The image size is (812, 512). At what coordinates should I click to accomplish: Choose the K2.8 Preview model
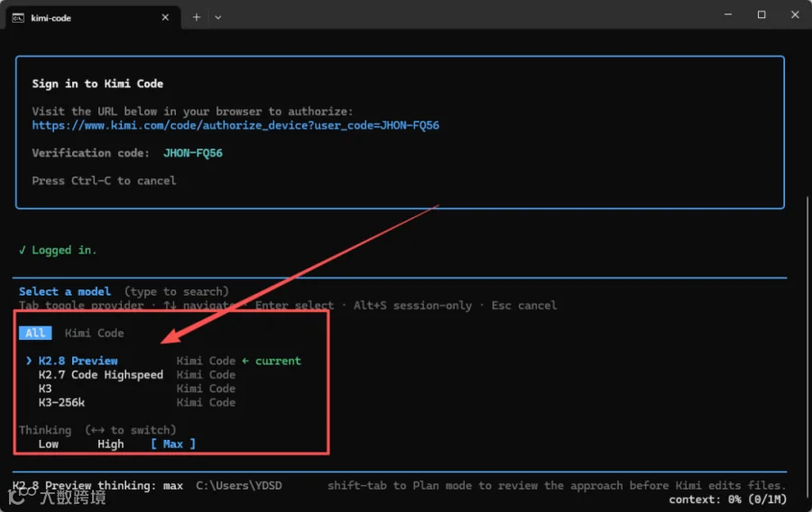78,361
